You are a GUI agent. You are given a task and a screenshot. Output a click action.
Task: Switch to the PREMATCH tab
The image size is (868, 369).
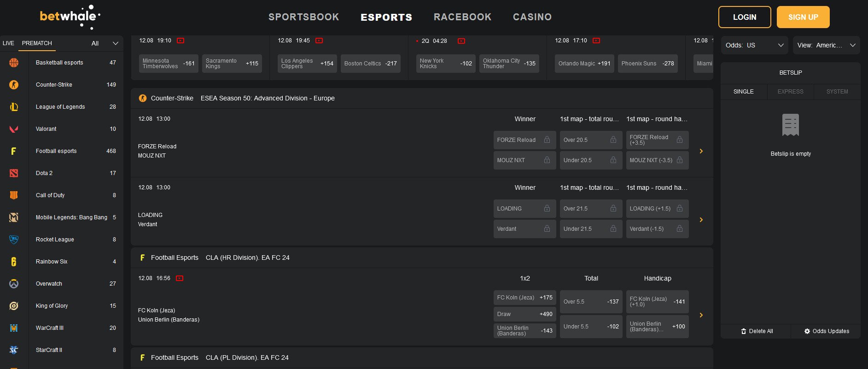click(x=37, y=43)
